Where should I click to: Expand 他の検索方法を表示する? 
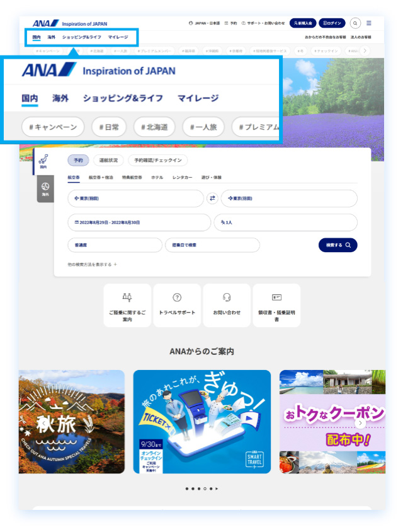pyautogui.click(x=92, y=265)
